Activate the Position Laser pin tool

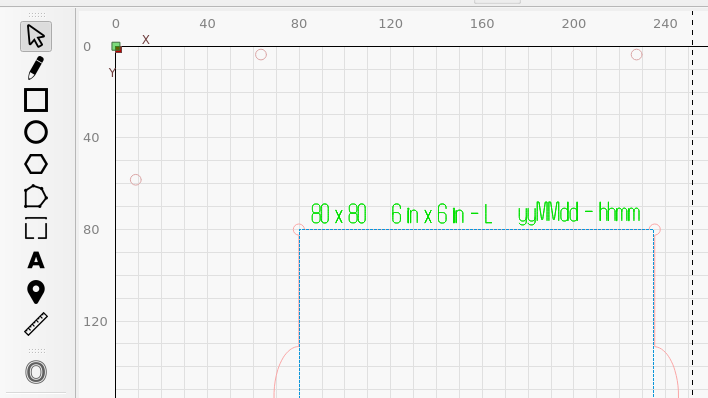(36, 292)
